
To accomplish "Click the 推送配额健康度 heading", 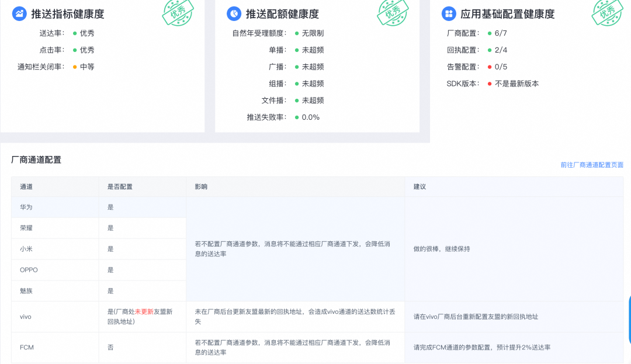I will tap(282, 14).
